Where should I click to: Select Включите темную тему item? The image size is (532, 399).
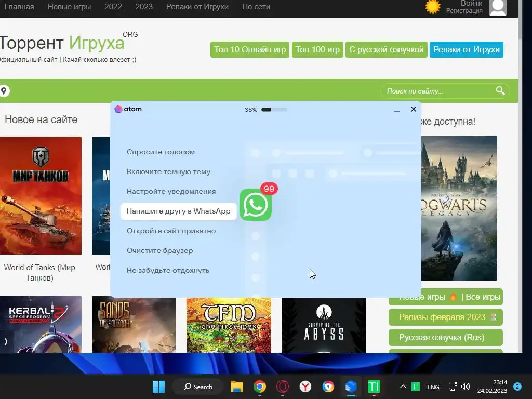(x=169, y=171)
